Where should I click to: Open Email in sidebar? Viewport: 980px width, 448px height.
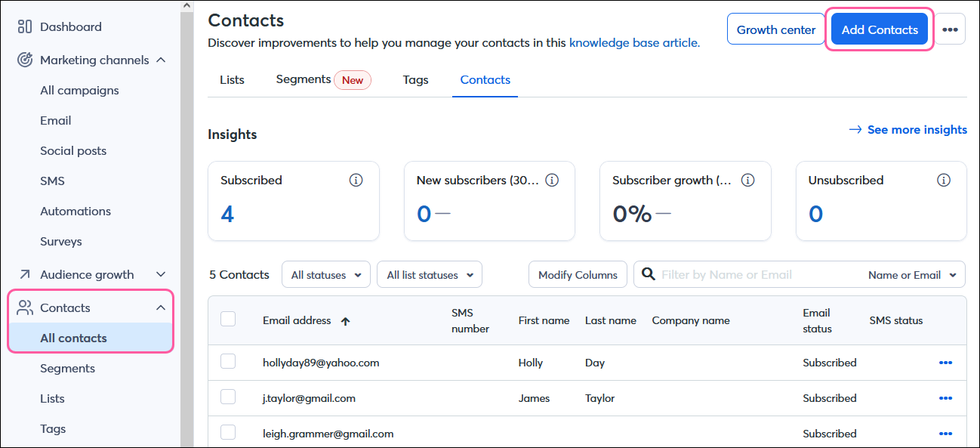[56, 120]
